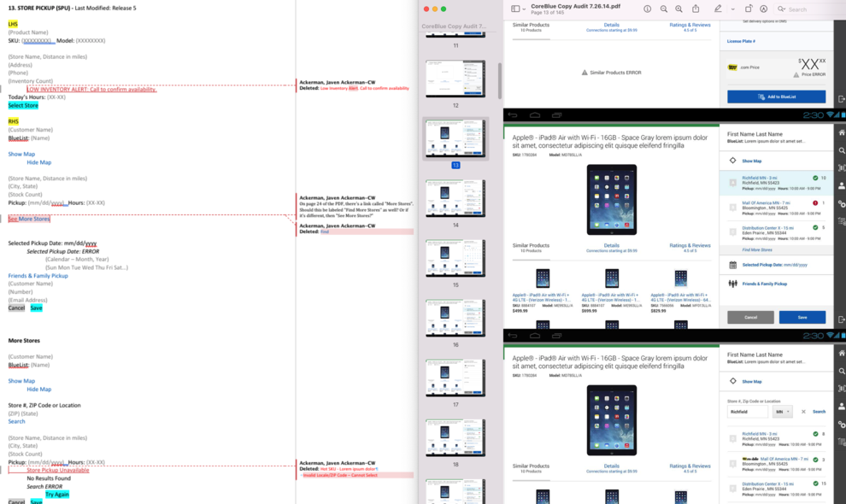Click the blue Save button
The height and width of the screenshot is (504, 846).
pyautogui.click(x=802, y=317)
